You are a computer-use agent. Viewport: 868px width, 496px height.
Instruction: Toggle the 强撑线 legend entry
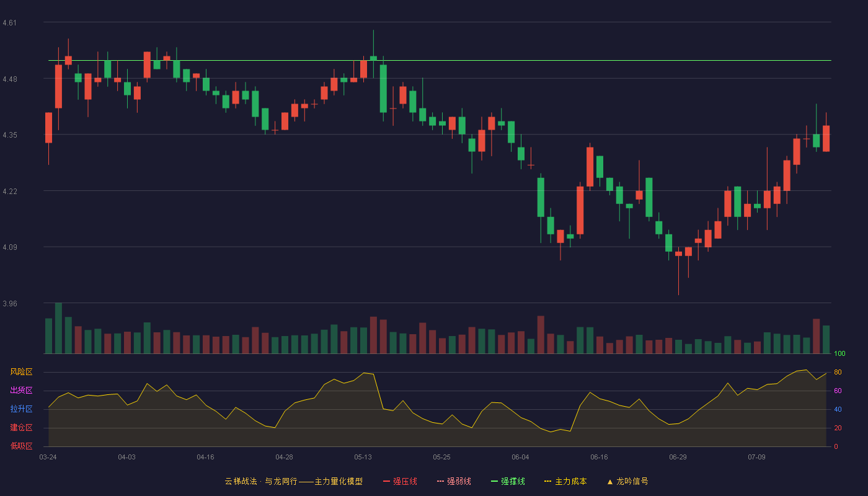508,481
